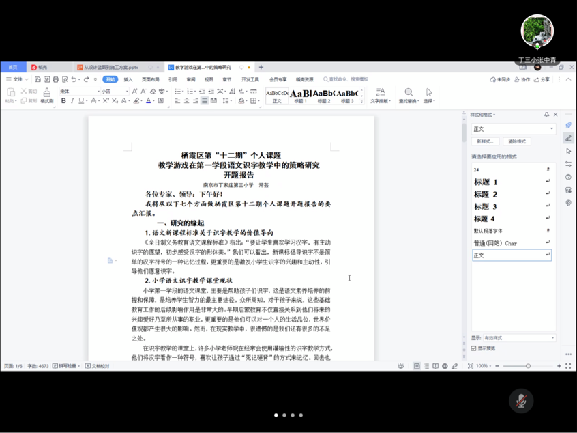Screen dimensions: 577x433
Task: Click the Find and Replace magnifier icon
Action: (408, 92)
